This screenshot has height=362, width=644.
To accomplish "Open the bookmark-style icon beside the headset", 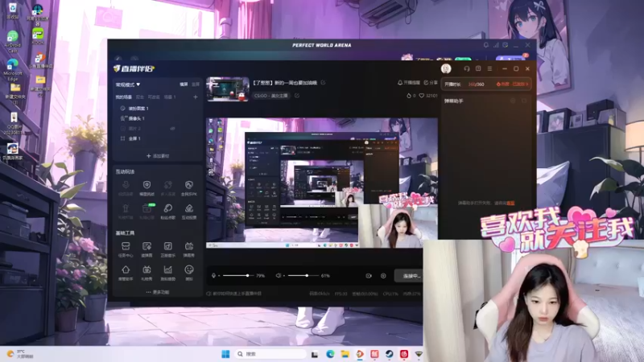I will pyautogui.click(x=478, y=68).
